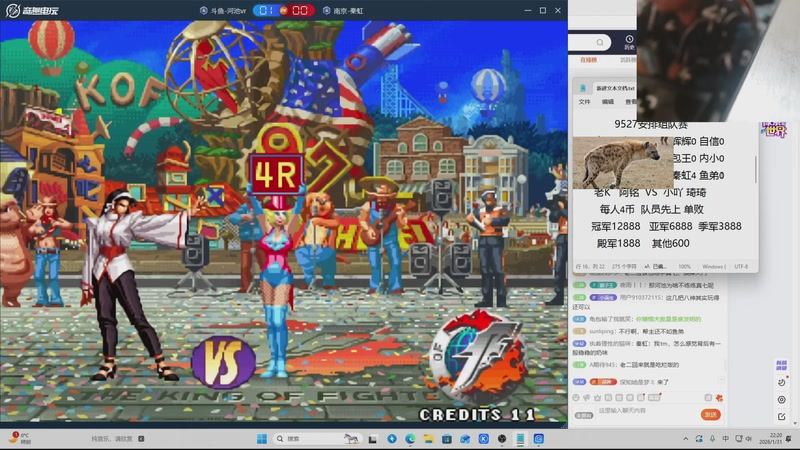800x450 pixels.
Task: Select the 新建文本文档.txt Notepad tab
Action: 615,88
